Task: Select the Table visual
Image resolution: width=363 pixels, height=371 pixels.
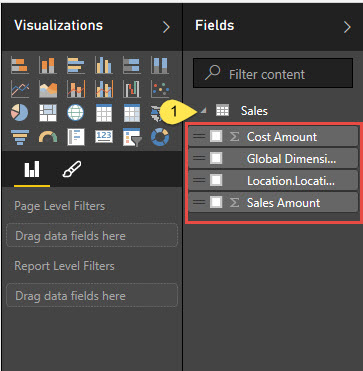Action: 104,113
